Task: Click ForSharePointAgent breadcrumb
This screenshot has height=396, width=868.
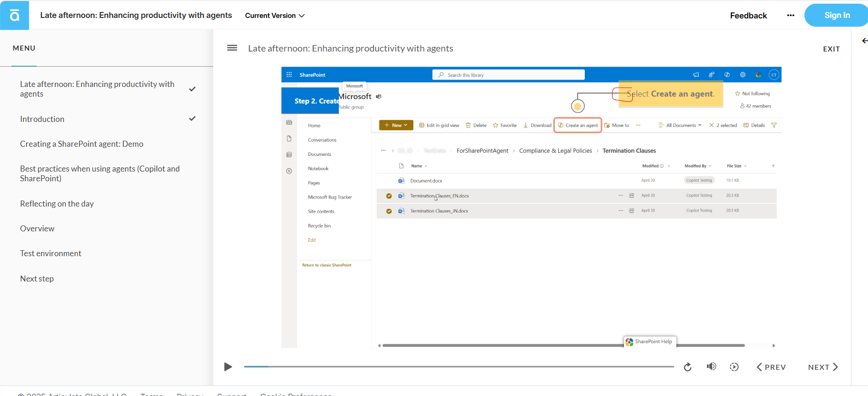Action: pyautogui.click(x=482, y=151)
